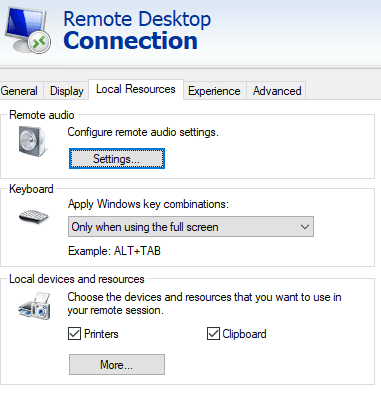Click the printer and camera devices icon

34,306
